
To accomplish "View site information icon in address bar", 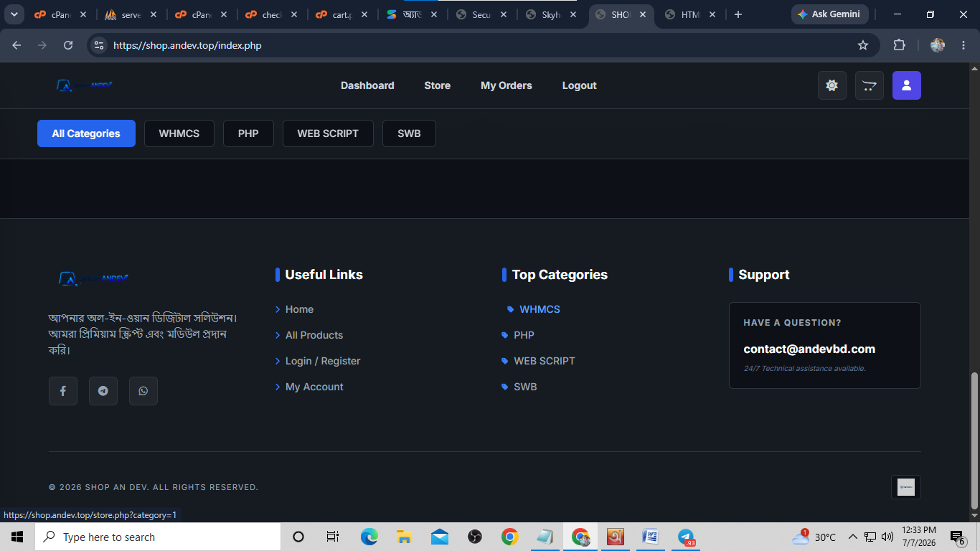I will pos(100,45).
